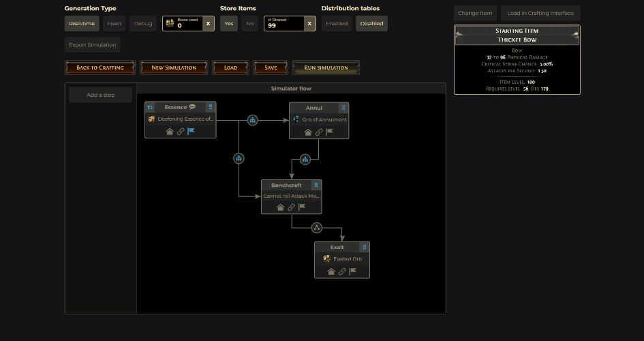
Task: Open the grip menu on Annul step
Action: 343,108
